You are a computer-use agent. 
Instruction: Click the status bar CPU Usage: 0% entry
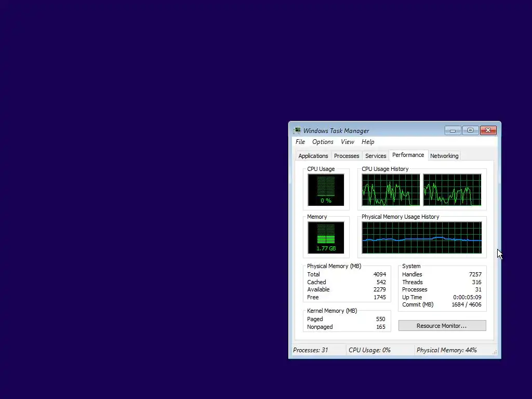(x=369, y=350)
